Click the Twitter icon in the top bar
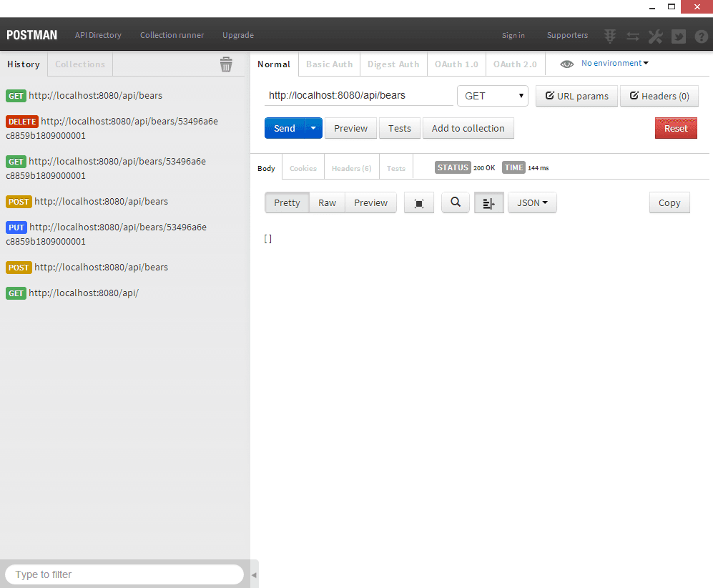 tap(678, 36)
